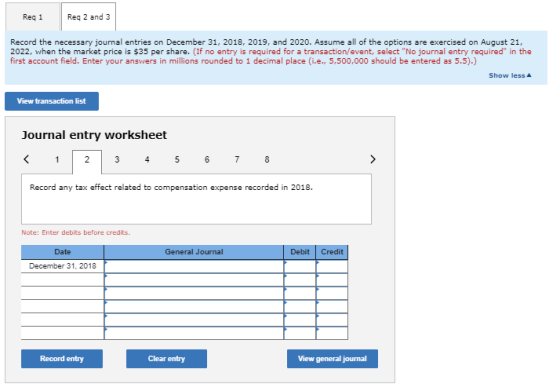Click the 'Record any tax effect' description text
Screen dimensions: 560x391
point(171,187)
